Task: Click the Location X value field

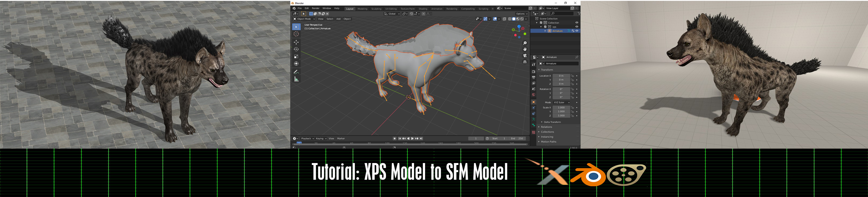Action: (561, 76)
